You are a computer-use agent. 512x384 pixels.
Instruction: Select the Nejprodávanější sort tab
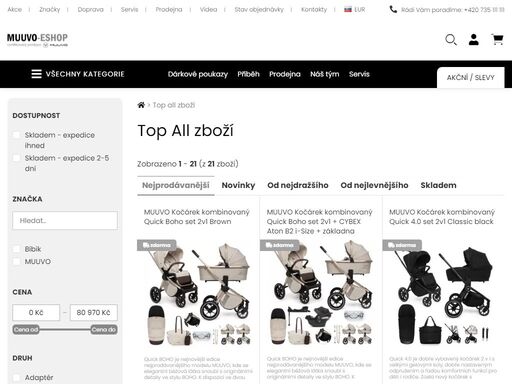[176, 185]
